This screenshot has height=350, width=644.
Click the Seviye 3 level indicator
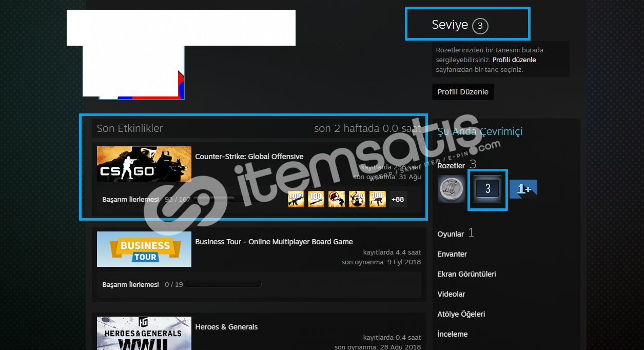[x=460, y=25]
